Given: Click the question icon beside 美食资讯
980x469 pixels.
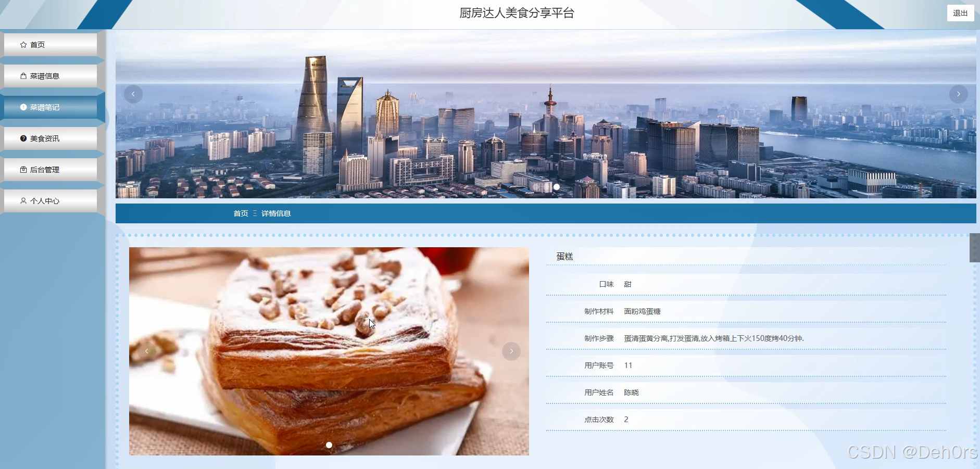Looking at the screenshot, I should click(23, 138).
